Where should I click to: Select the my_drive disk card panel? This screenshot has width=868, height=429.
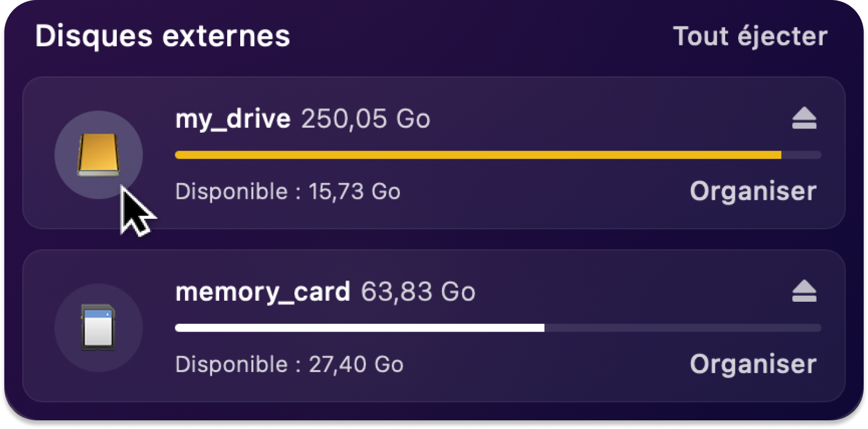tap(434, 153)
